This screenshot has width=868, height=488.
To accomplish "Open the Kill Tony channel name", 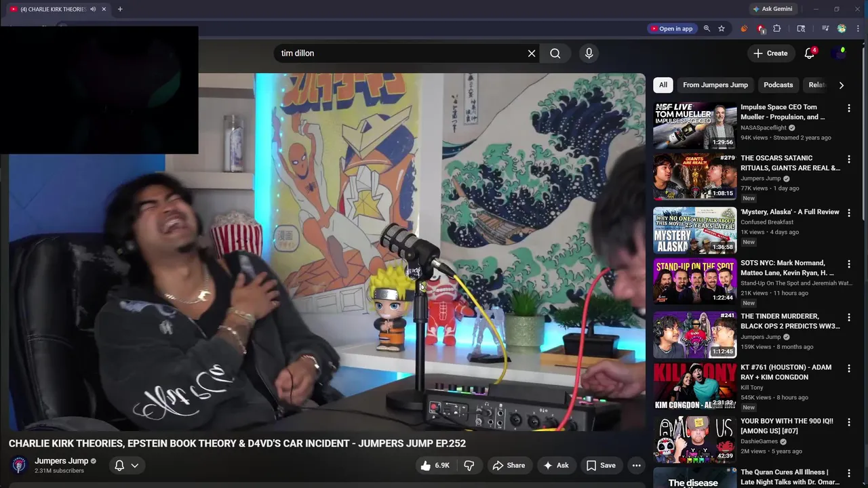I will (752, 388).
